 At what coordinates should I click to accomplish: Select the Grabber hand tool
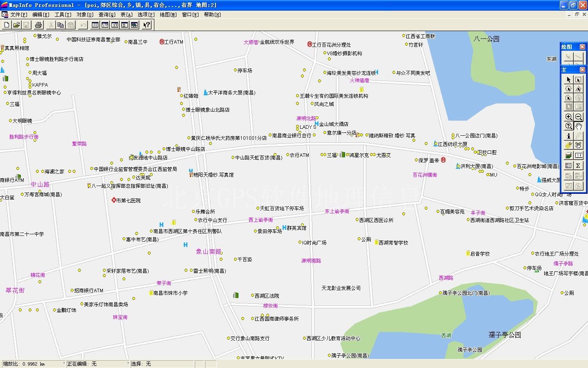click(578, 126)
